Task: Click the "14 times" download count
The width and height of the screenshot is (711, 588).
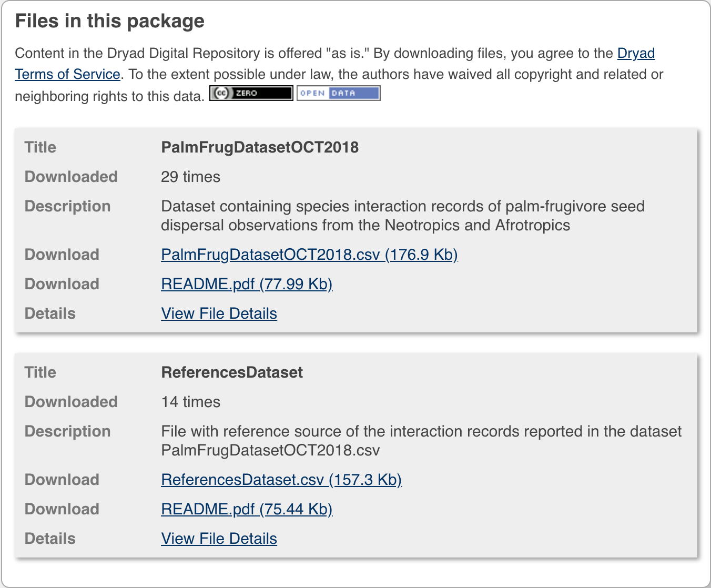Action: [x=190, y=402]
